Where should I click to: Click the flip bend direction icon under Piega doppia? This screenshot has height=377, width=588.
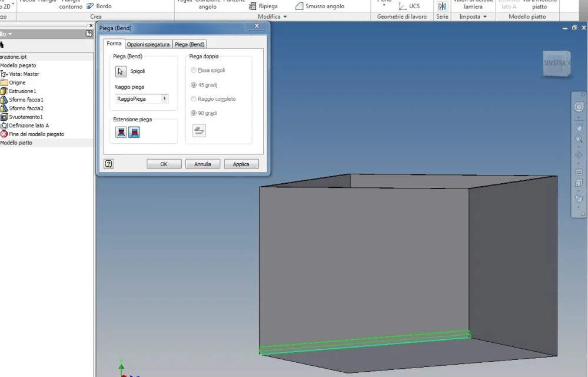coord(199,131)
